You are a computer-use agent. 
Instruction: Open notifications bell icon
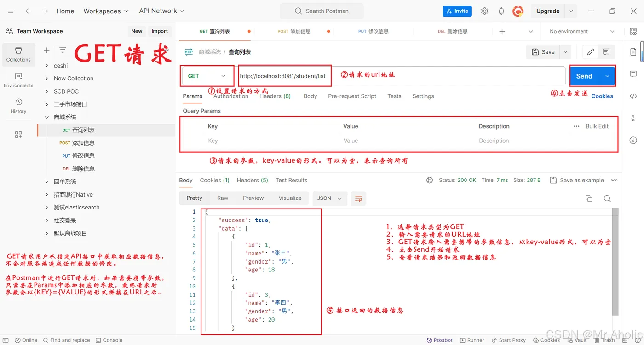coord(501,11)
